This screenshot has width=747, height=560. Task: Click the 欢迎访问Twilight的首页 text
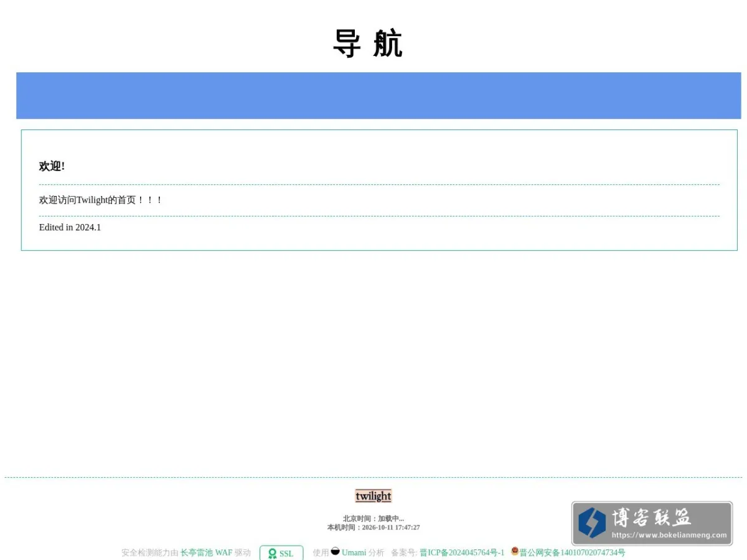coord(100,200)
